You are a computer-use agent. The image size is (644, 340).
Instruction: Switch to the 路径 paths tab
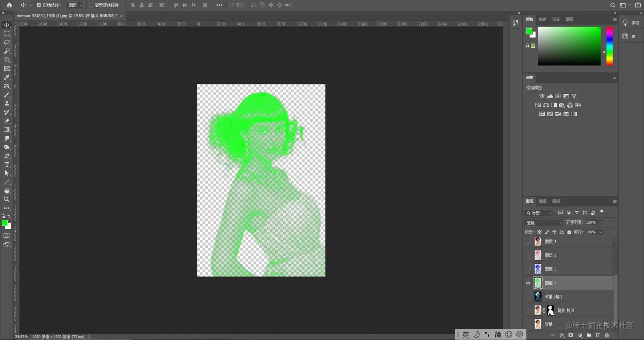[x=556, y=201]
